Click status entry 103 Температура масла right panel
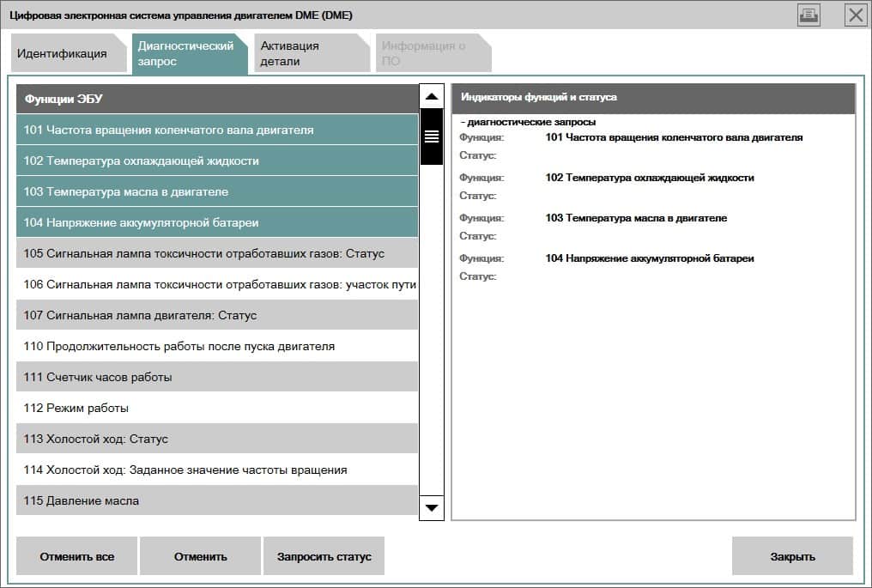The height and width of the screenshot is (588, 872). pyautogui.click(x=636, y=218)
